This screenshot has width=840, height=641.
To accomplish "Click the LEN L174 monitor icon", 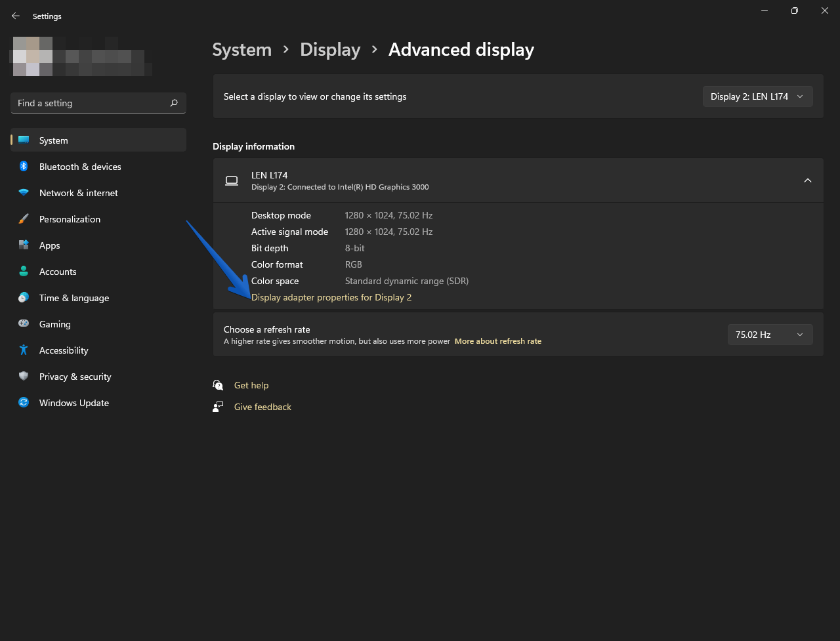I will click(232, 180).
